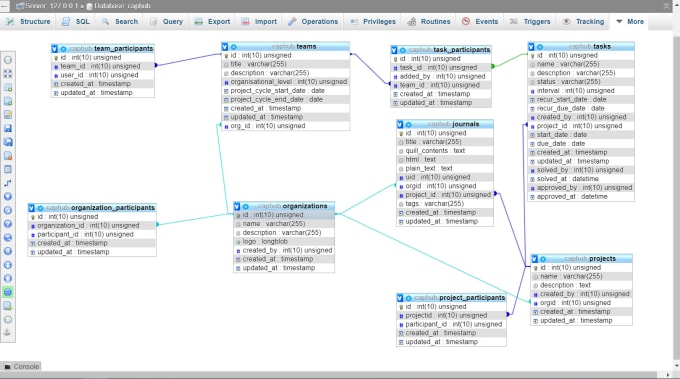
Task: Collapse the team_participants table via V icon
Action: point(55,49)
